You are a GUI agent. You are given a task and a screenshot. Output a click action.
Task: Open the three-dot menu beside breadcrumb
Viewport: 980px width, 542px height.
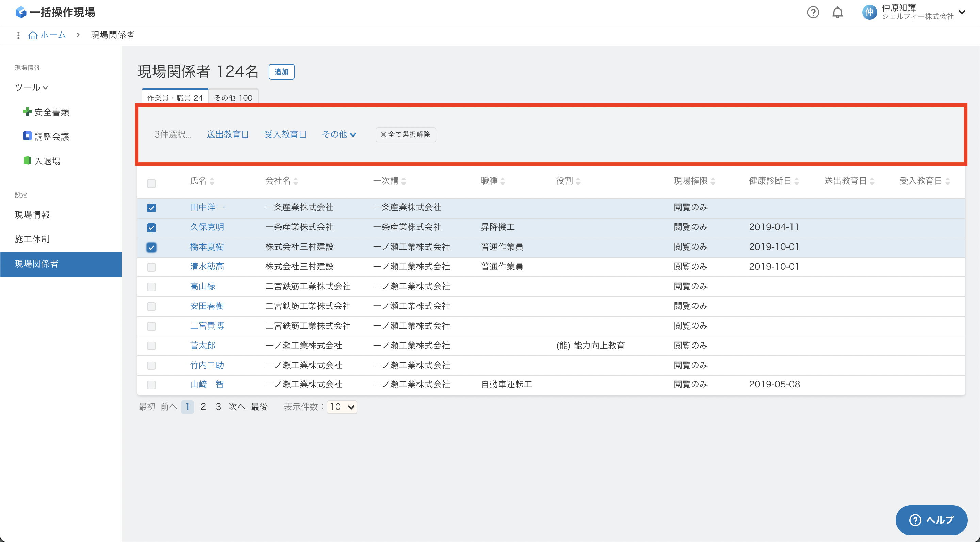(18, 35)
